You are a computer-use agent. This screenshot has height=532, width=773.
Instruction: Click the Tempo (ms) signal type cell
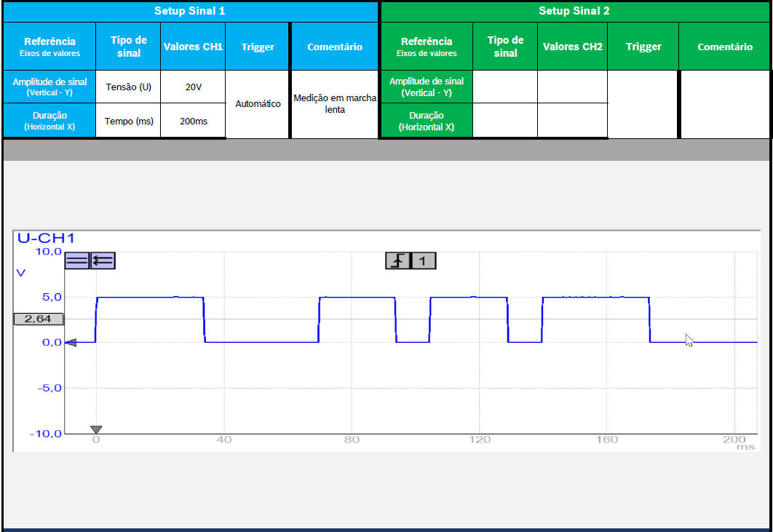click(x=129, y=122)
